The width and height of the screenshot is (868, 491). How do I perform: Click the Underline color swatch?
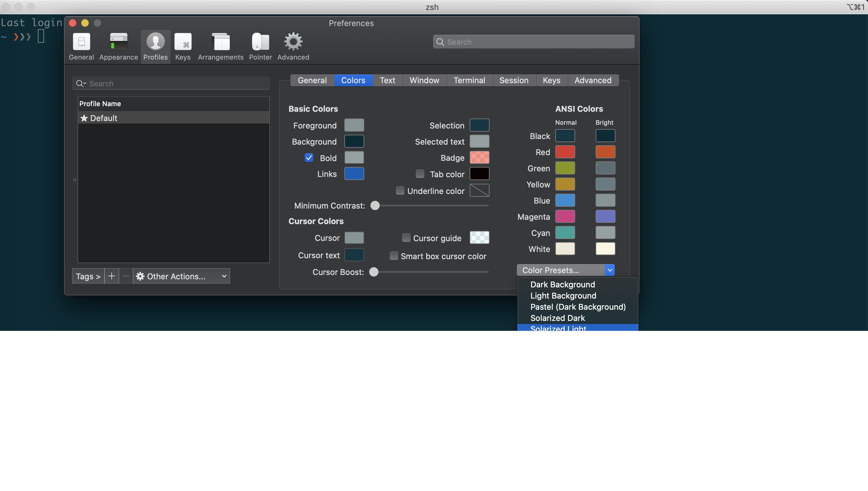[480, 191]
